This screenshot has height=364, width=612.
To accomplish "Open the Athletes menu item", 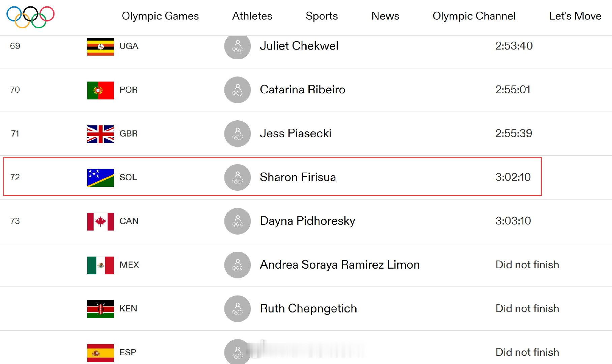I will click(x=252, y=16).
